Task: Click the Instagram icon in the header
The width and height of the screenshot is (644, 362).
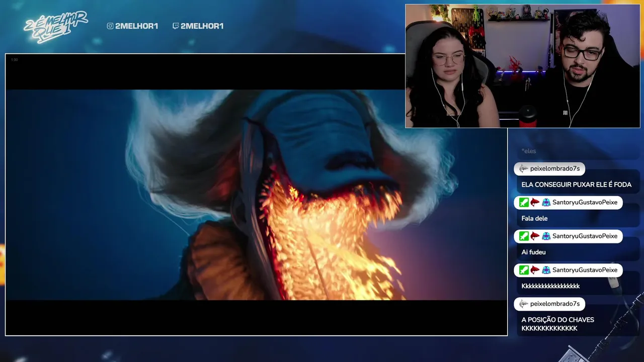Action: click(x=110, y=26)
